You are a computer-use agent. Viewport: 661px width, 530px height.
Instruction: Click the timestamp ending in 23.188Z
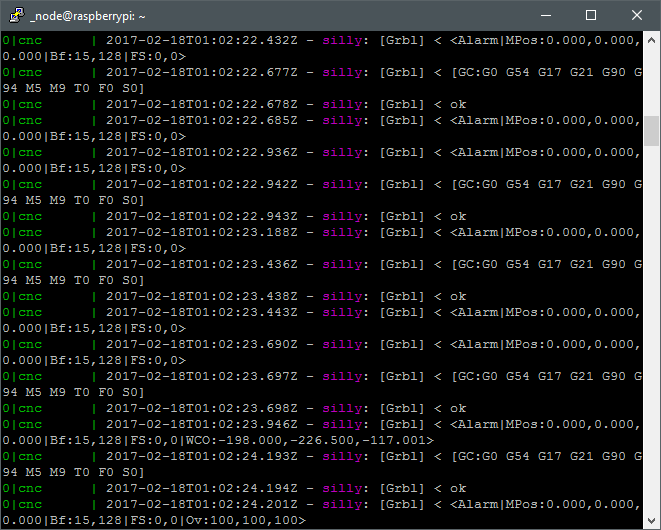tap(201, 232)
